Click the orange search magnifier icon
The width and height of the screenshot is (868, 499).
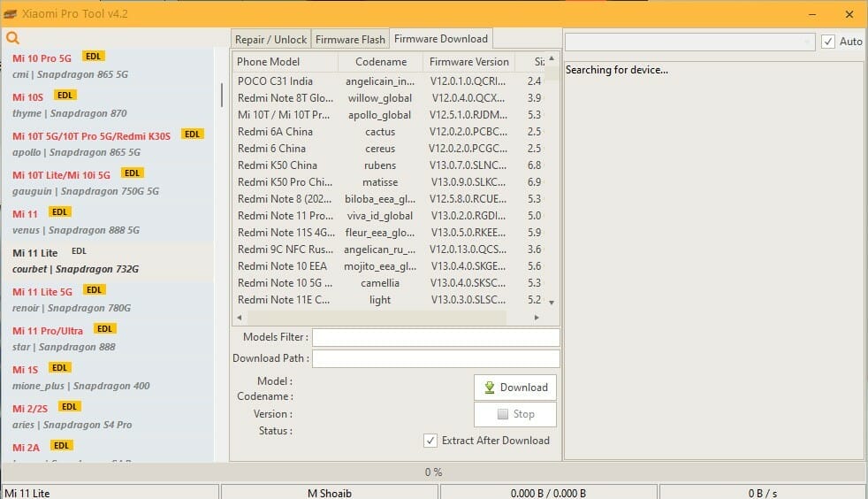pyautogui.click(x=12, y=38)
